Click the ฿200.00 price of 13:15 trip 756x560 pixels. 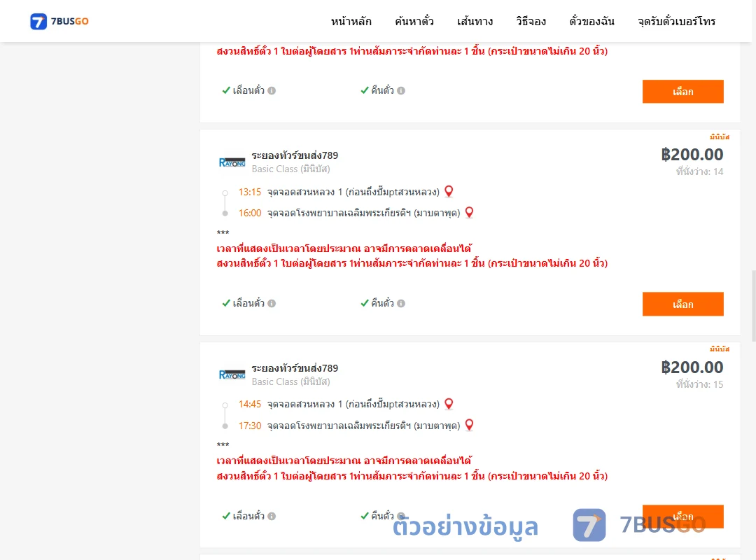(692, 155)
